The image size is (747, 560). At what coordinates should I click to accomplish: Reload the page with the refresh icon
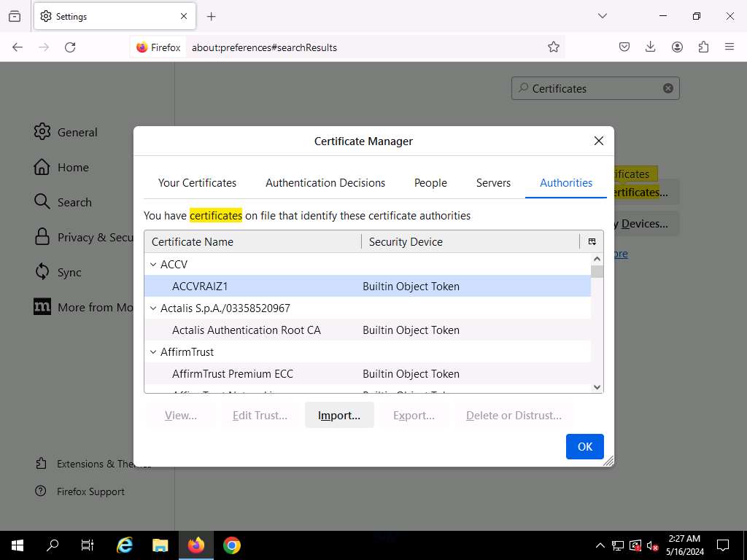[70, 47]
